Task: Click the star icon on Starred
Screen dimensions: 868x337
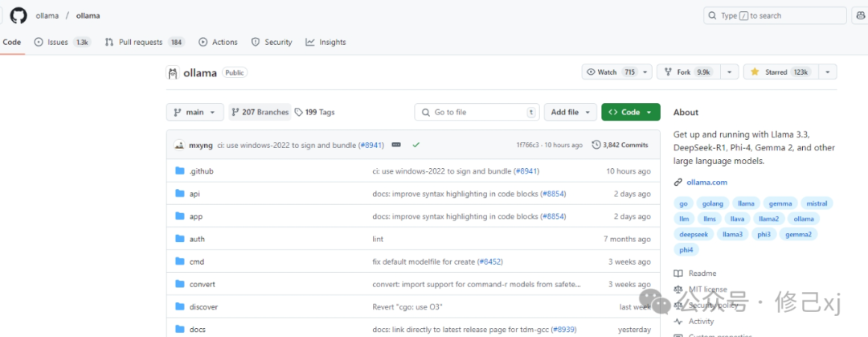Action: tap(755, 72)
